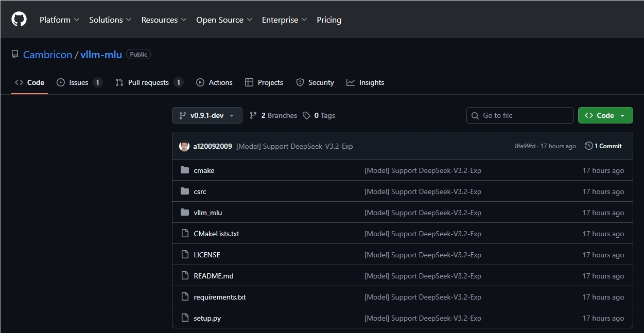Viewport: 644px width, 333px height.
Task: Switch to the Issues tab
Action: click(x=79, y=82)
